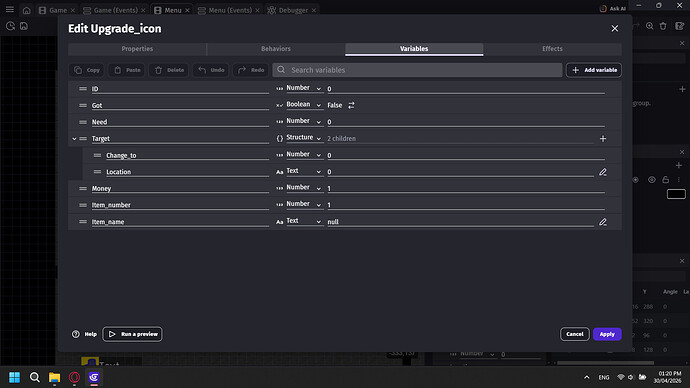This screenshot has height=388, width=690.
Task: Click the Paste variable button
Action: click(x=127, y=70)
